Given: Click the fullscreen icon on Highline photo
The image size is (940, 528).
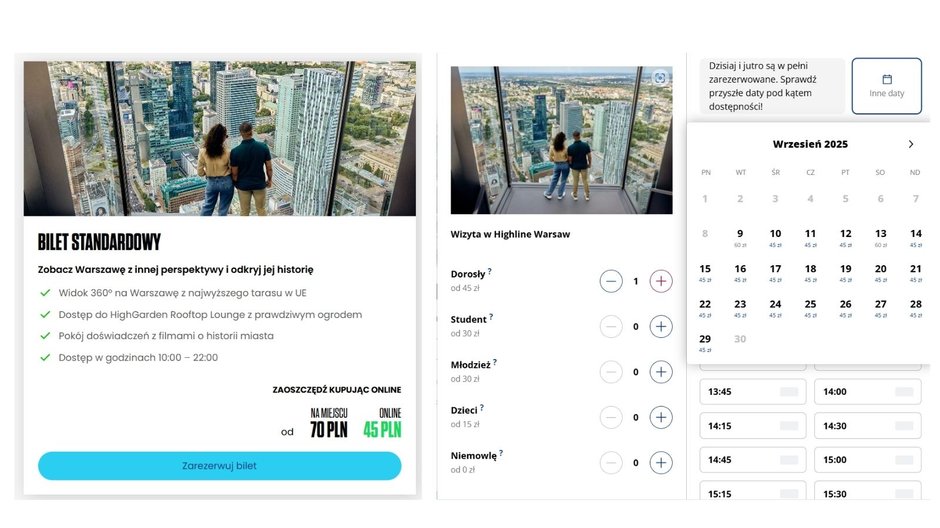Looking at the screenshot, I should tap(659, 78).
